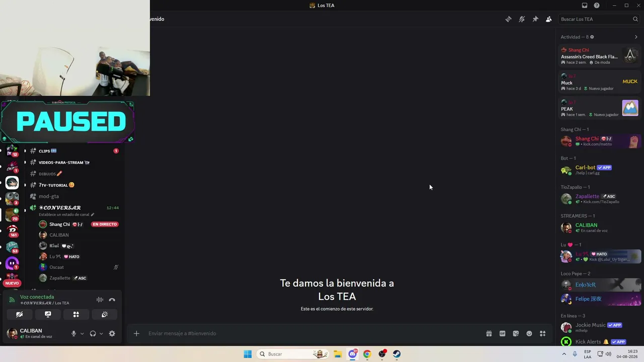The width and height of the screenshot is (644, 362).
Task: Open Actividad settings gear
Action: pyautogui.click(x=592, y=37)
